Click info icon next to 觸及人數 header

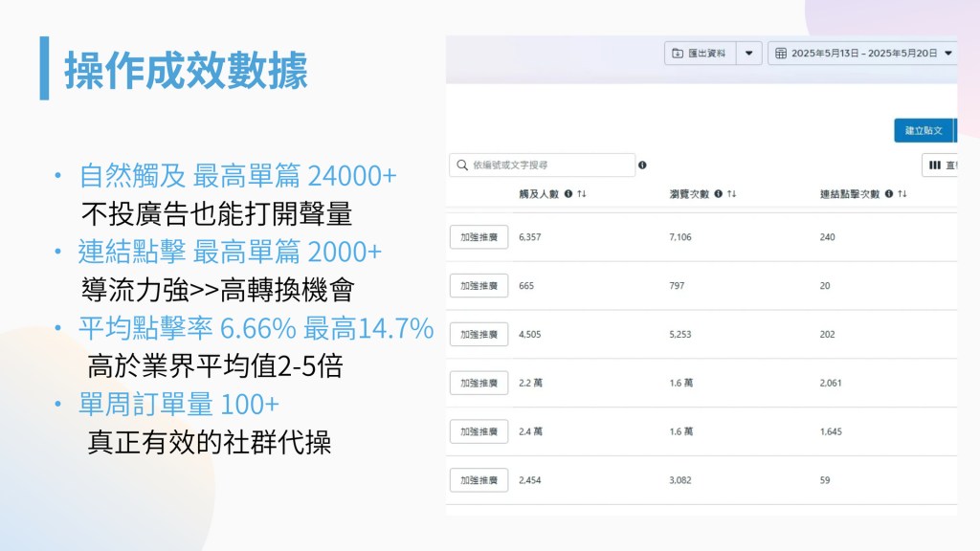pos(568,194)
